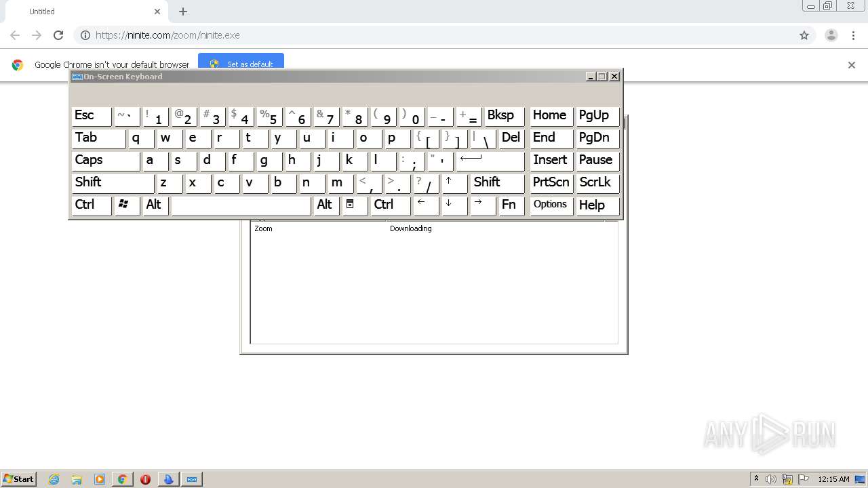Click the Home key

(551, 116)
